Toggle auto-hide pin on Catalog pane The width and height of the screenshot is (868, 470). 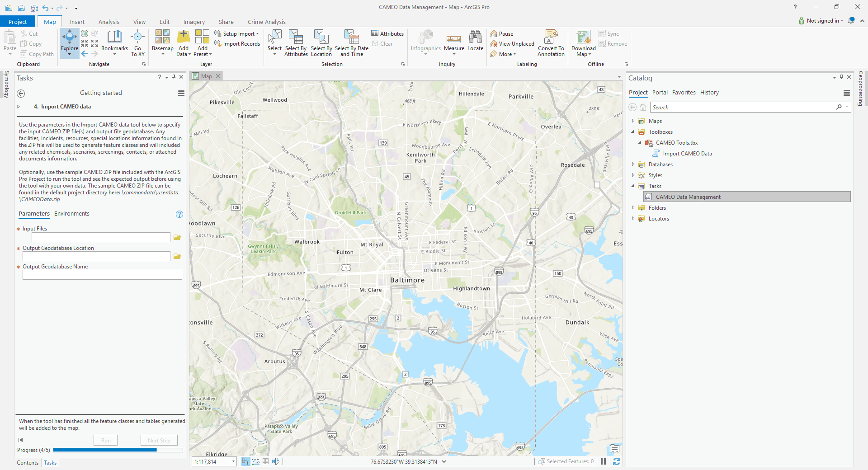tap(841, 77)
